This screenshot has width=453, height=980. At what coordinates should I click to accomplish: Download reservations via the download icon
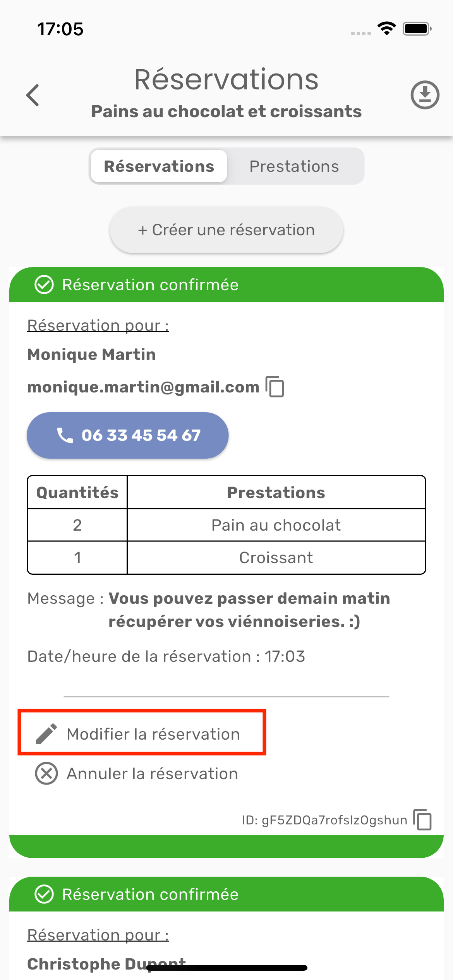click(425, 95)
